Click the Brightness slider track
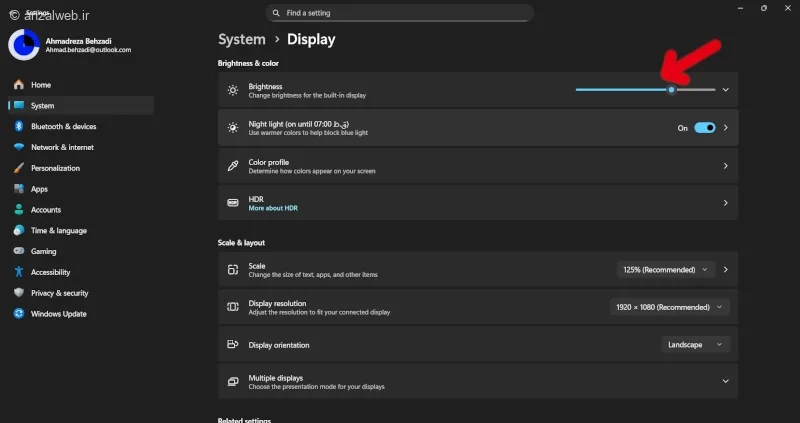 [x=620, y=90]
